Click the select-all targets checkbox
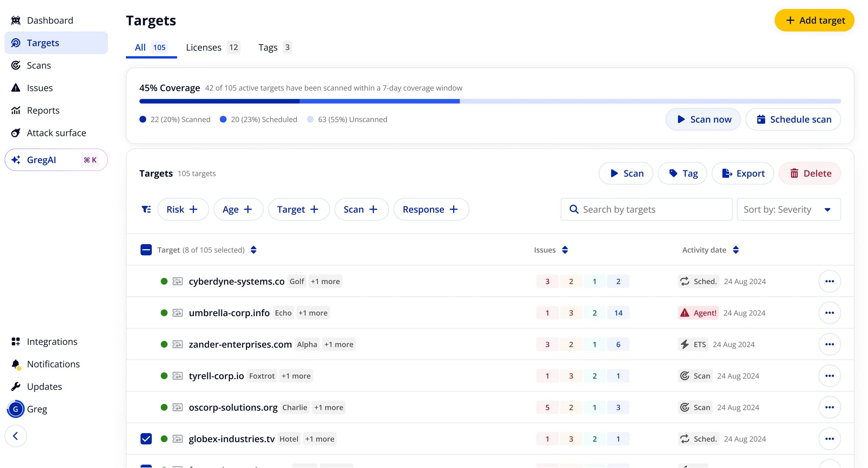The height and width of the screenshot is (468, 868). coord(146,249)
